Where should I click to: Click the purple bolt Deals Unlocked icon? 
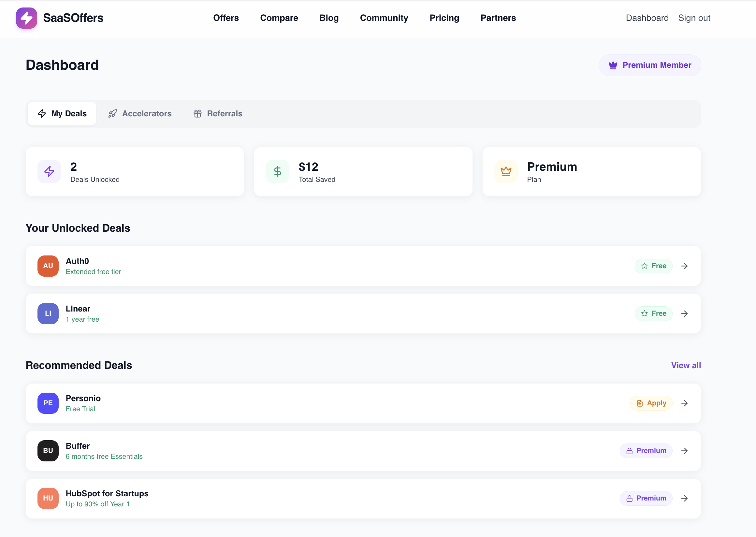click(49, 171)
